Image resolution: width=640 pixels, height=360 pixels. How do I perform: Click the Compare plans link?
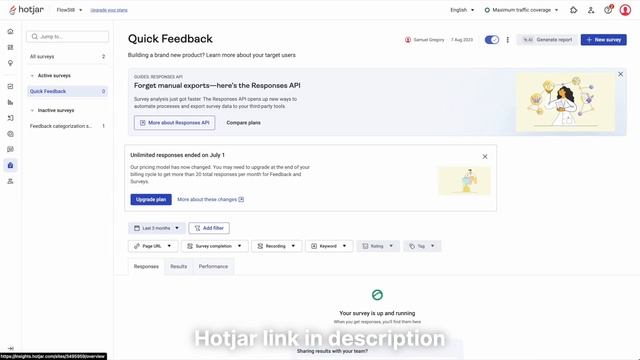[x=243, y=122]
